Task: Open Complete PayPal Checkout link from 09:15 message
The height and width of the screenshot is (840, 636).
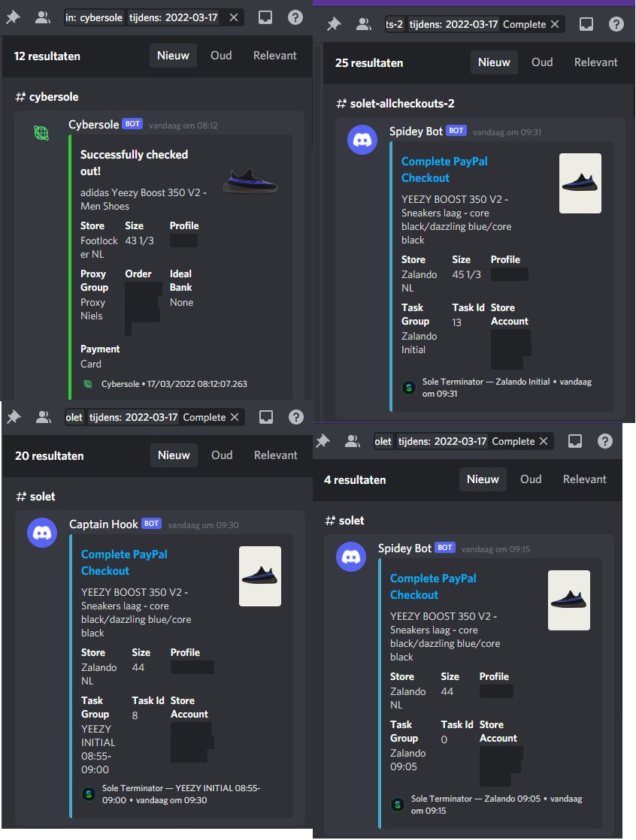Action: 433,587
